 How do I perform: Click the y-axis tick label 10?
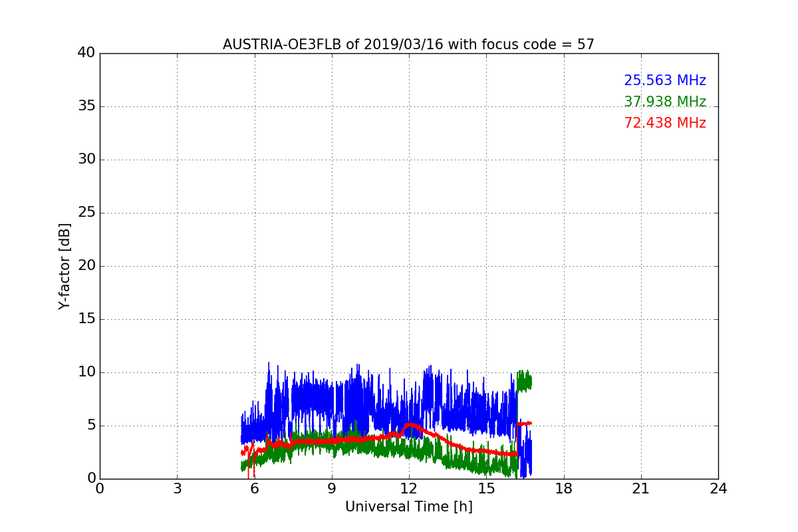(x=86, y=372)
